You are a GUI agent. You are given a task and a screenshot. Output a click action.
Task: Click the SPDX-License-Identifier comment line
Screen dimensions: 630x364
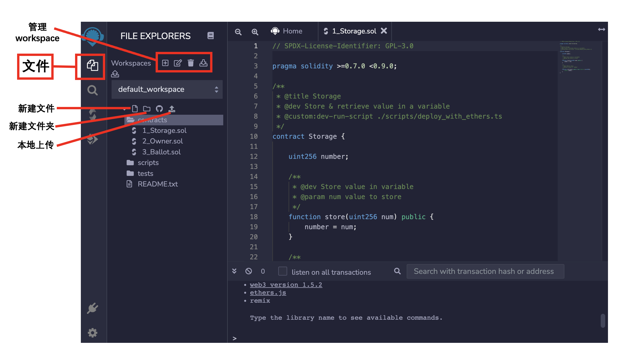coord(343,46)
